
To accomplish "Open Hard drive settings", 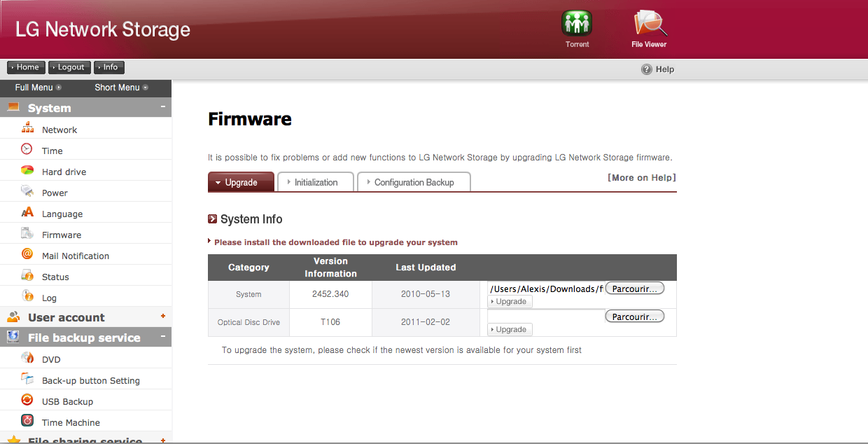I will point(64,172).
